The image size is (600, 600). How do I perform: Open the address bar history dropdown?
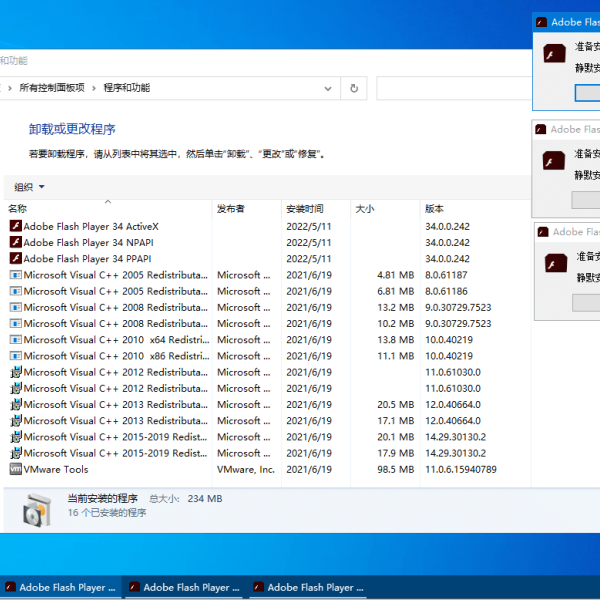328,88
